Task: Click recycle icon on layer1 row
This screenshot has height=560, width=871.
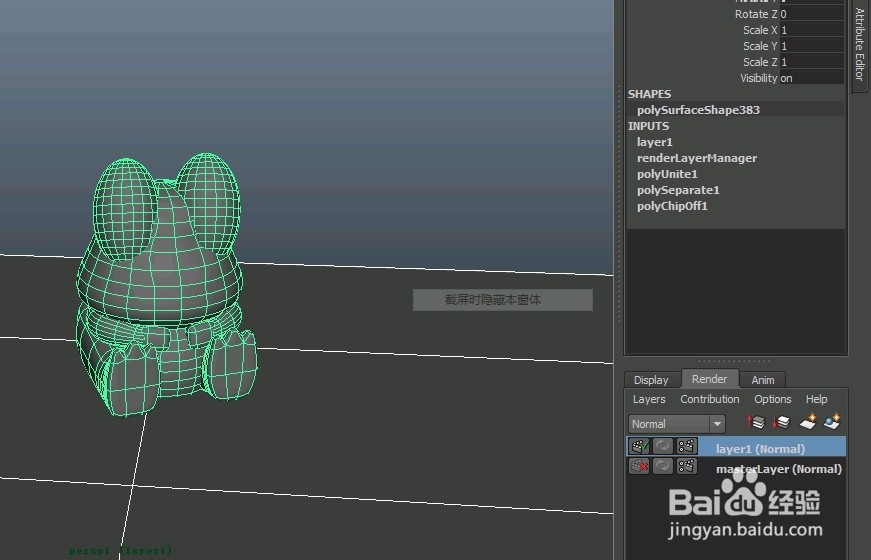Action: (x=663, y=446)
